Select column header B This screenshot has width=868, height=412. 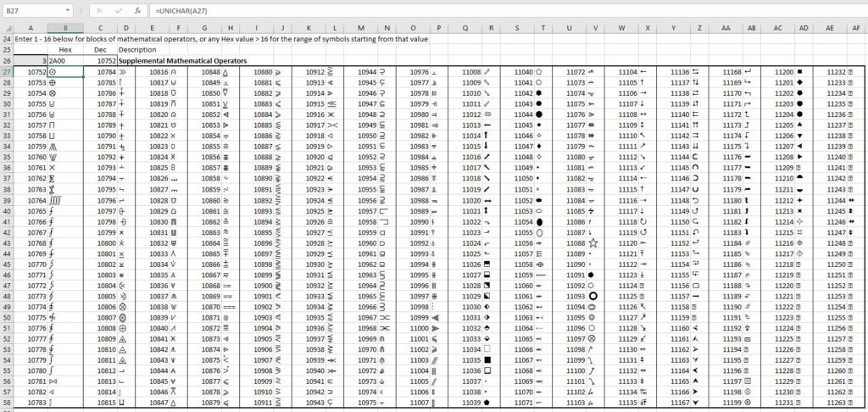[65, 28]
